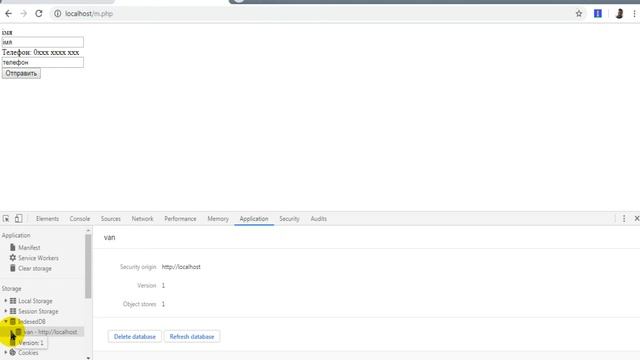Click the van database heading
The height and width of the screenshot is (360, 640).
tap(109, 238)
